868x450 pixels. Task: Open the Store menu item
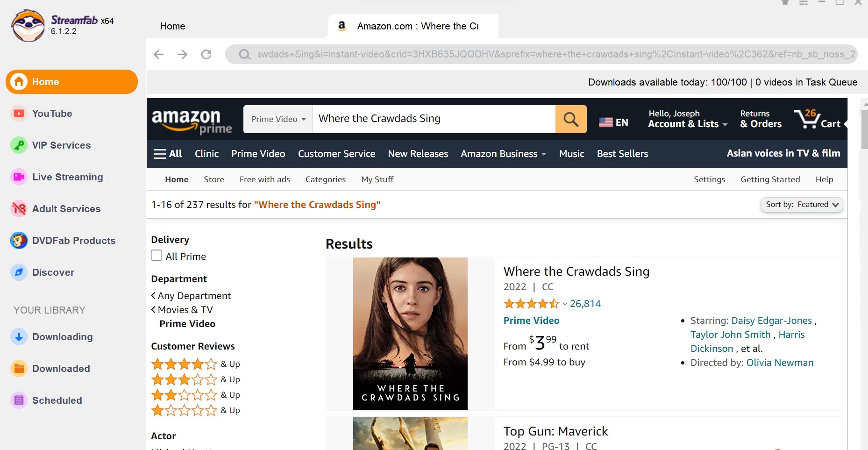(214, 179)
